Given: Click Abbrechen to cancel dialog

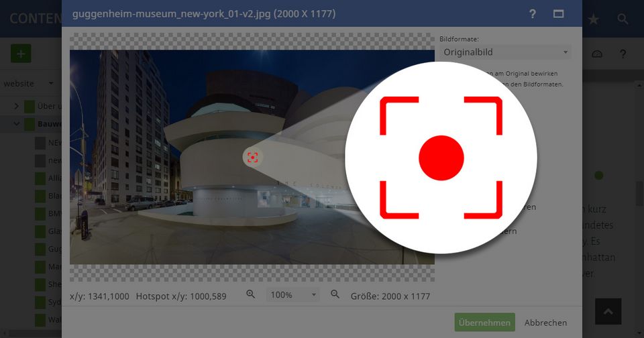Looking at the screenshot, I should pyautogui.click(x=545, y=323).
